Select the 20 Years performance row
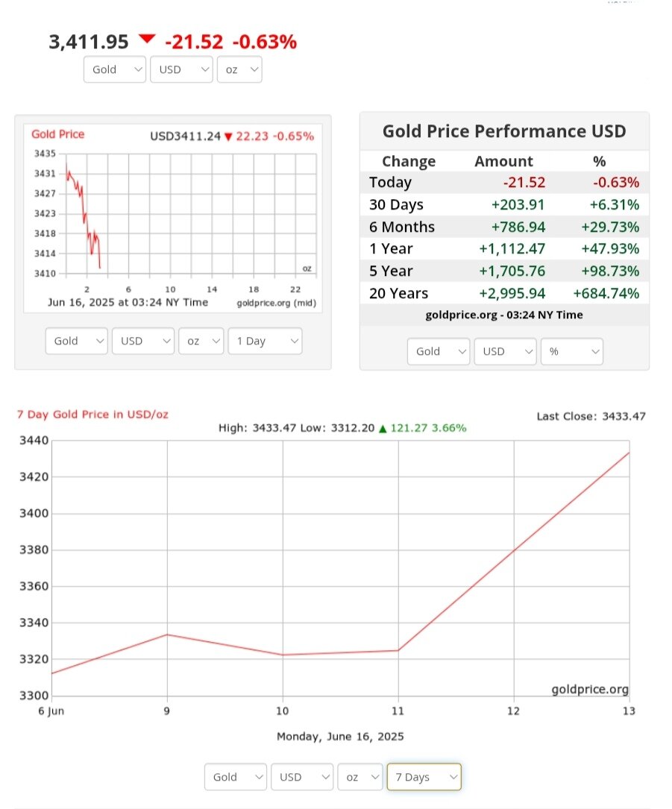This screenshot has height=809, width=672. [504, 293]
